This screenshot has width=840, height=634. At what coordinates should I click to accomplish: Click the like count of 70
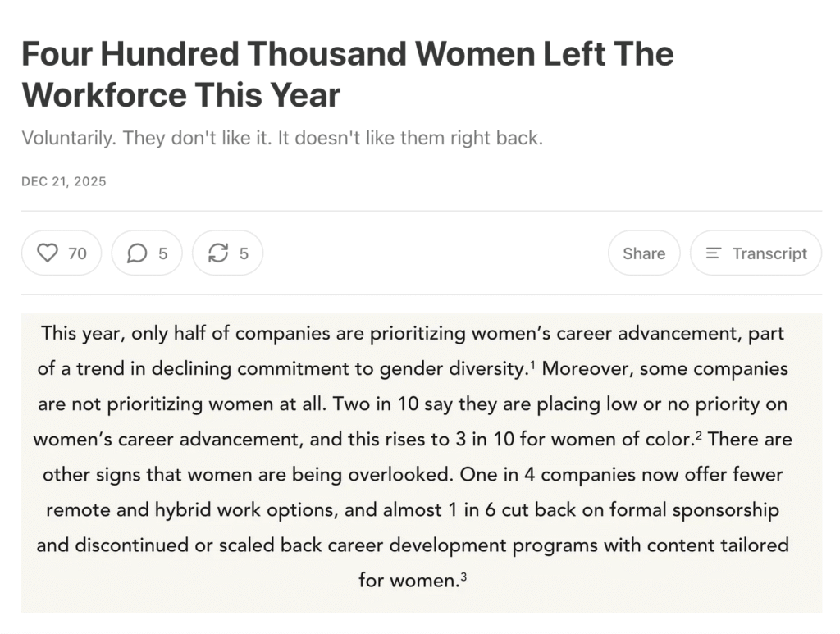77,253
